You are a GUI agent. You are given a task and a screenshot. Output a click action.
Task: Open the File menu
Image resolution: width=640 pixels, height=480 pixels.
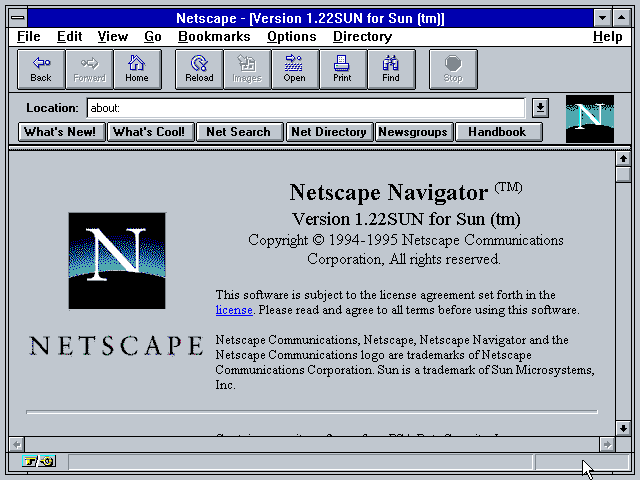point(29,37)
